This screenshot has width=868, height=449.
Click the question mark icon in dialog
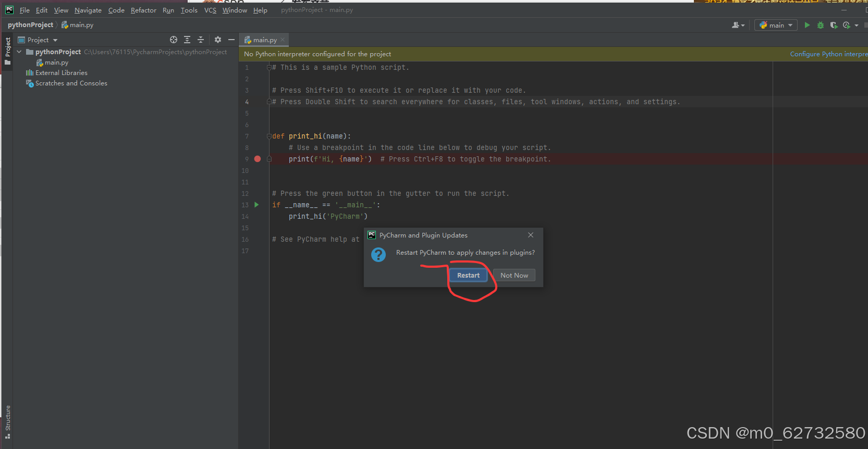(x=378, y=255)
